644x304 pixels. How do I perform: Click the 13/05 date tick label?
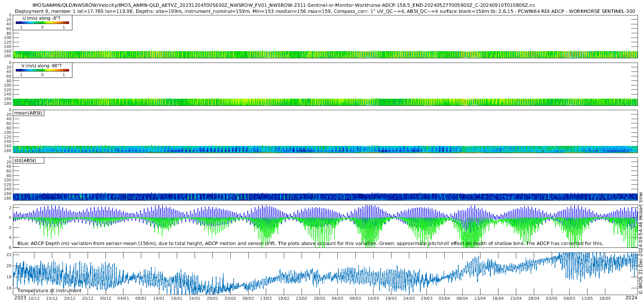click(587, 298)
